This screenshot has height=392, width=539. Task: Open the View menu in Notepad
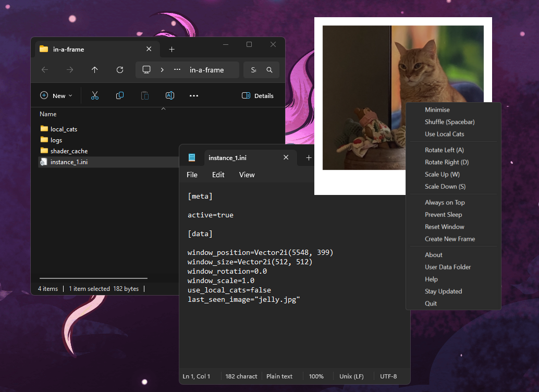tap(247, 175)
